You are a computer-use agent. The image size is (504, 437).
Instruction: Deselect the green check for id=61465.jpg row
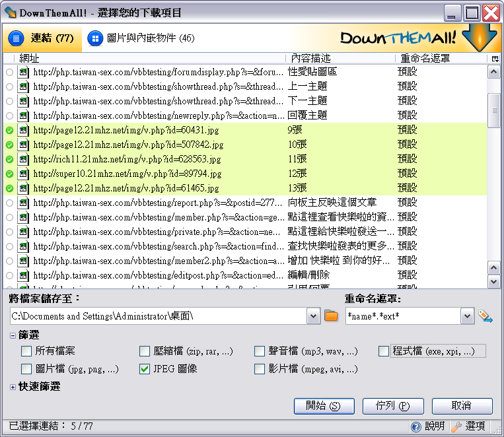click(10, 188)
